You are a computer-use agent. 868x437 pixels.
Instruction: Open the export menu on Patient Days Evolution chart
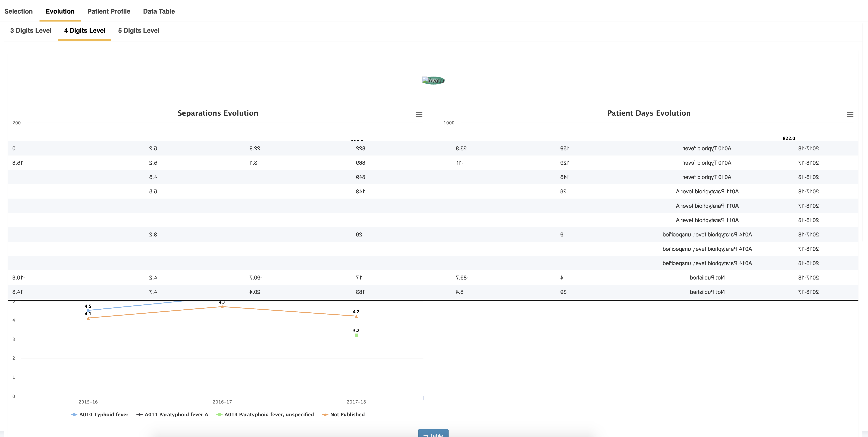850,114
